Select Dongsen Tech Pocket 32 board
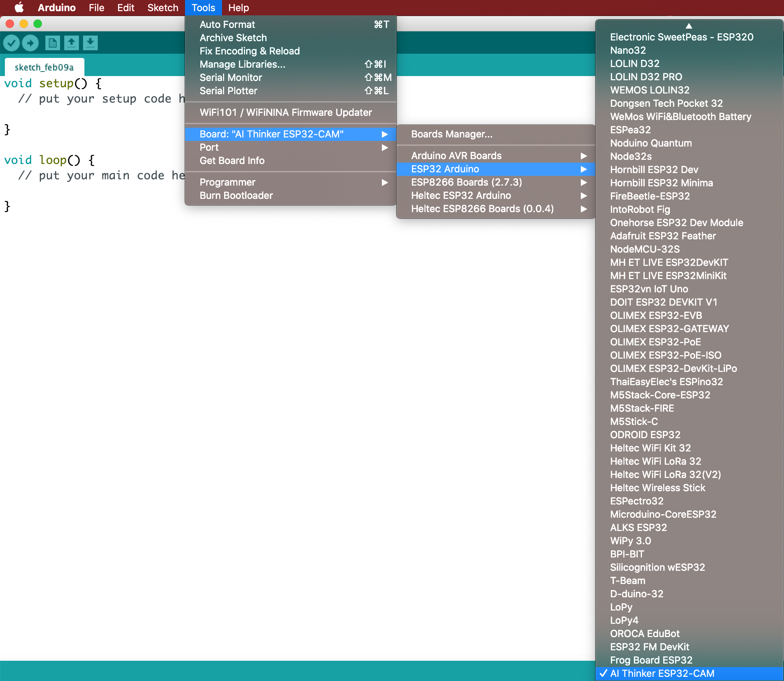 689,103
